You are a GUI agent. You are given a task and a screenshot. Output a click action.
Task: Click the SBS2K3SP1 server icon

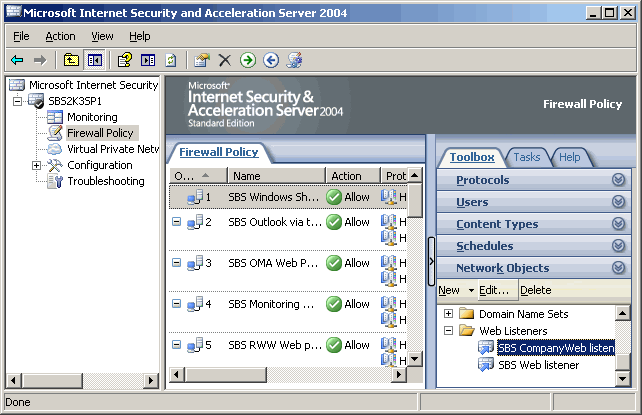point(36,101)
